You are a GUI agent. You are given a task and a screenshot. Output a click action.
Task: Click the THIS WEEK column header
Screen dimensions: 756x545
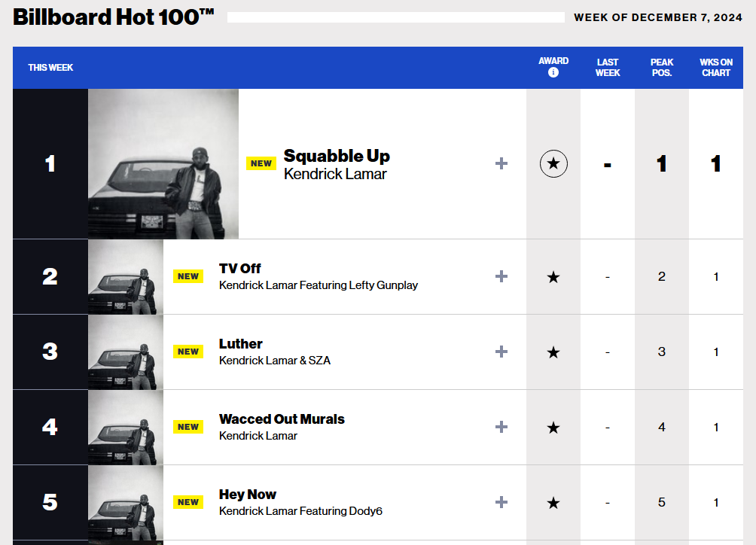pos(50,68)
